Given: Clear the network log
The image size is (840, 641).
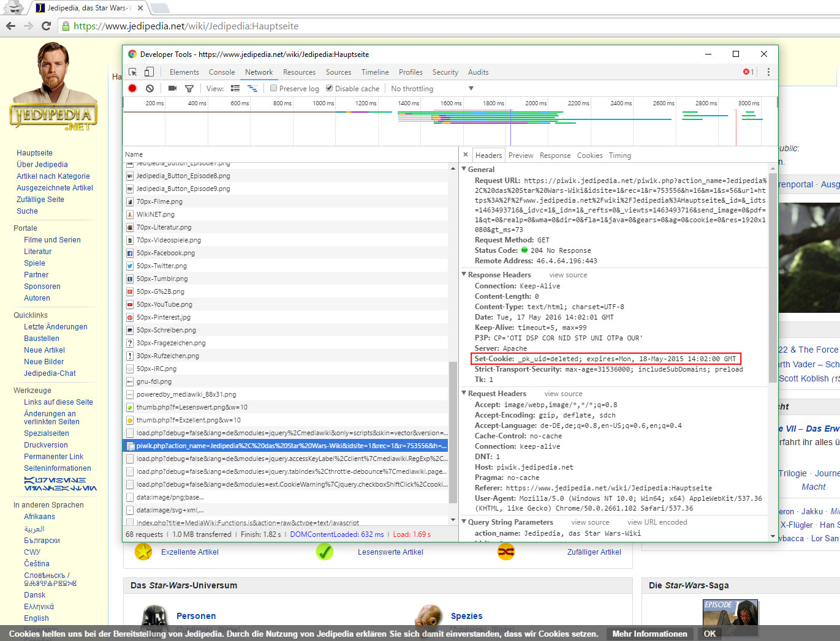Looking at the screenshot, I should [x=149, y=88].
